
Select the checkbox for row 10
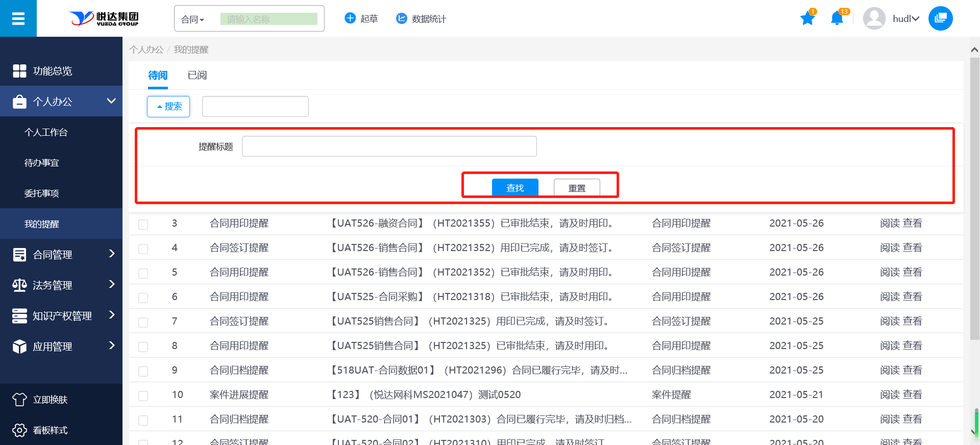pos(143,395)
